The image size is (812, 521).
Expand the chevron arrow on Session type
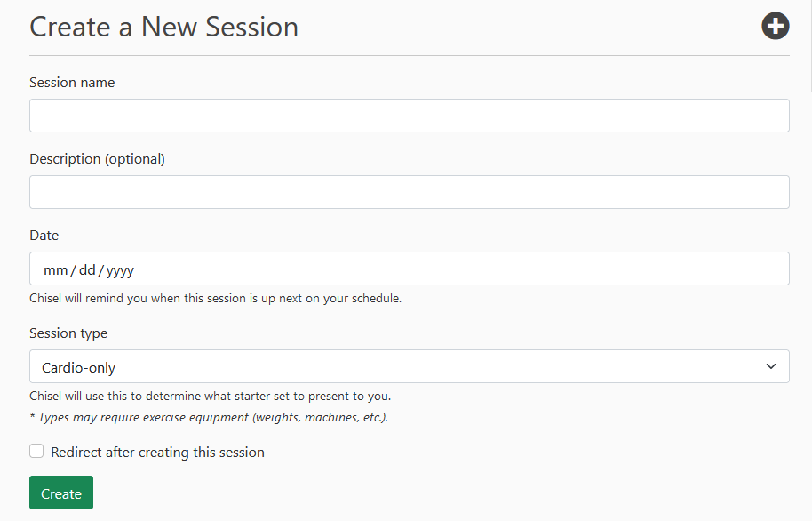[770, 366]
